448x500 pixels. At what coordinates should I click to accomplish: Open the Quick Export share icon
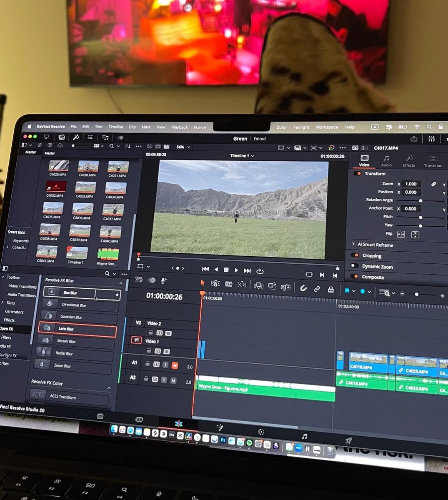[414, 139]
